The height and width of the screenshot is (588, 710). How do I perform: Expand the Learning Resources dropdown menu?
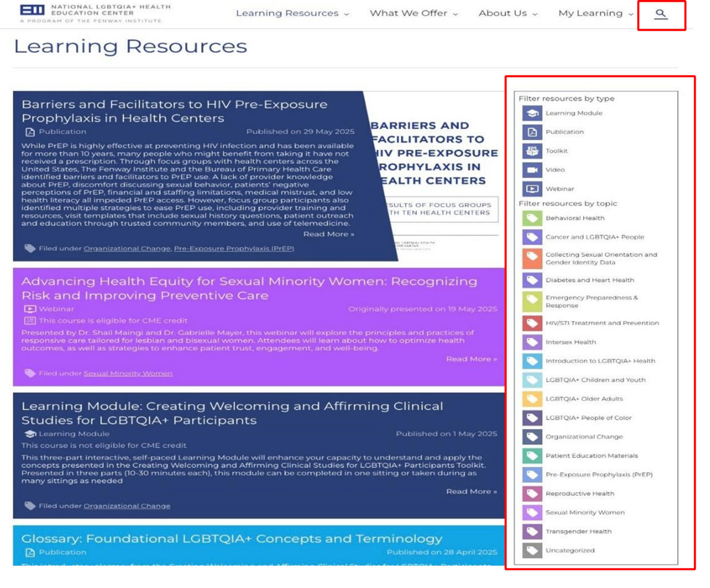[x=292, y=13]
